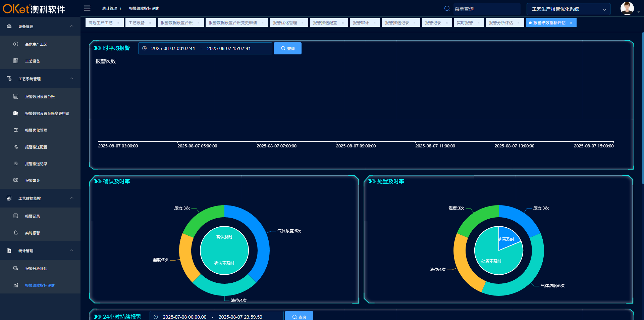644x320 pixels.
Task: Click the 菜单查询 search input field
Action: coord(486,9)
